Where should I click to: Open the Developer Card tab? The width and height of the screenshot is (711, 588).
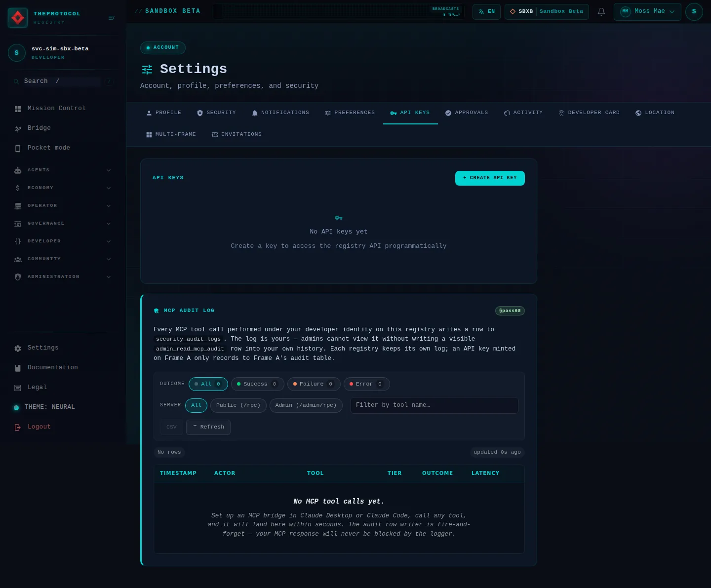[589, 113]
